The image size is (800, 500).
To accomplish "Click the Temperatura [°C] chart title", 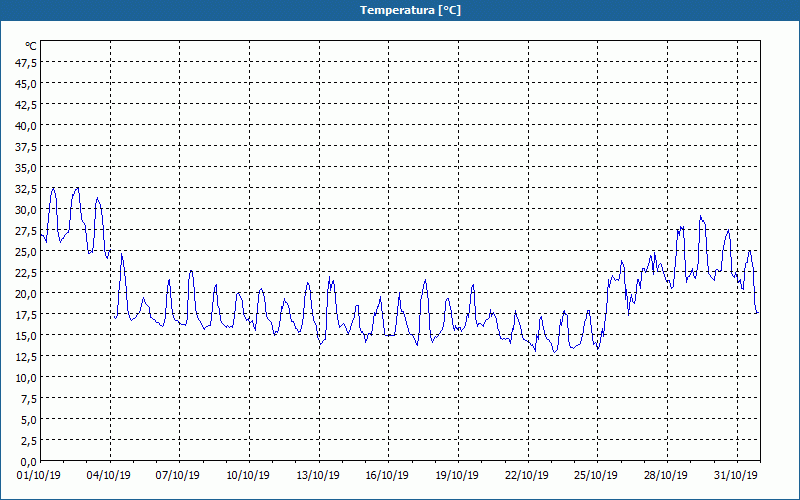I will pos(410,10).
